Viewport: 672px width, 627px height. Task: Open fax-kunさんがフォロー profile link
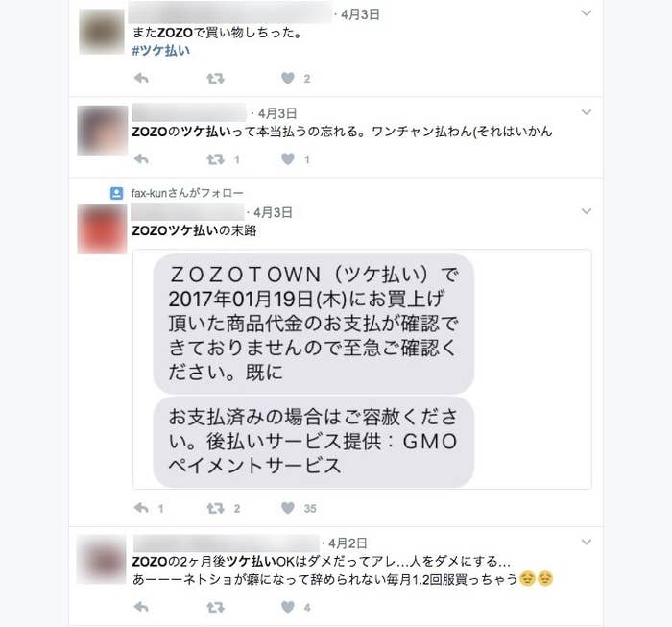(187, 193)
